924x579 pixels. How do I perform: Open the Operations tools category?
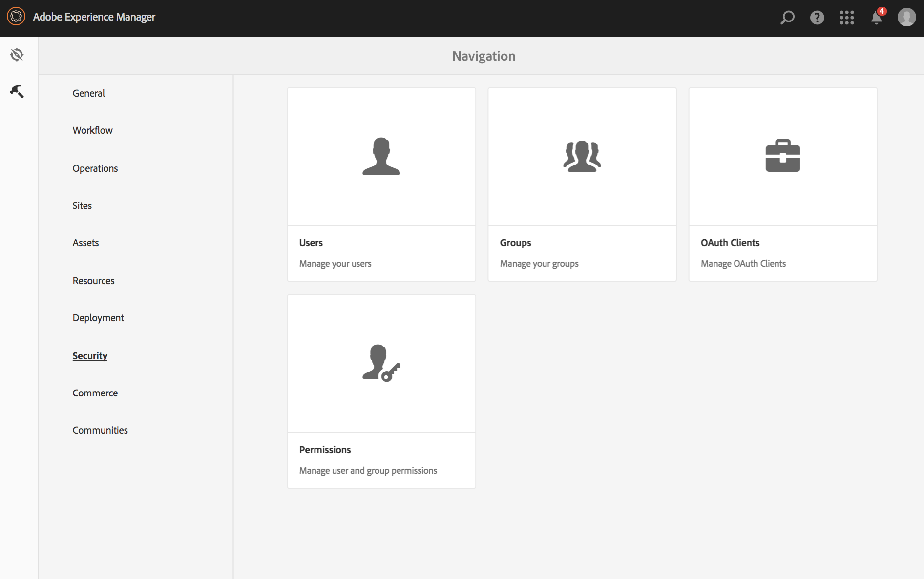pos(95,168)
